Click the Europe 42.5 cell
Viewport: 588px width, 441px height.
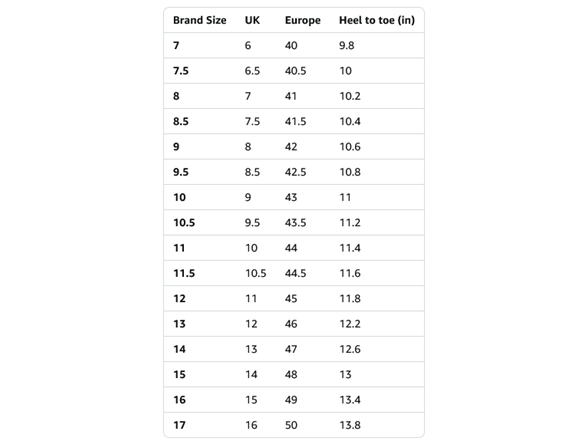pos(296,172)
